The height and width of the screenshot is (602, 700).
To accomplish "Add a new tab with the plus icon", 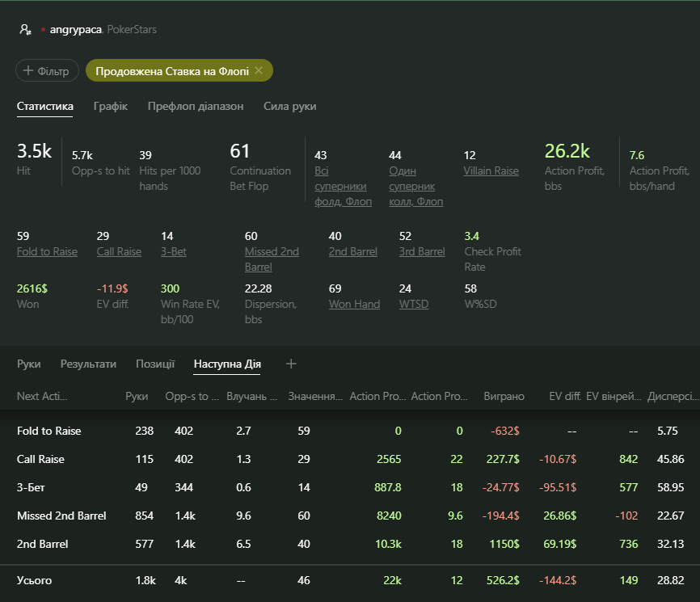I will tap(291, 364).
